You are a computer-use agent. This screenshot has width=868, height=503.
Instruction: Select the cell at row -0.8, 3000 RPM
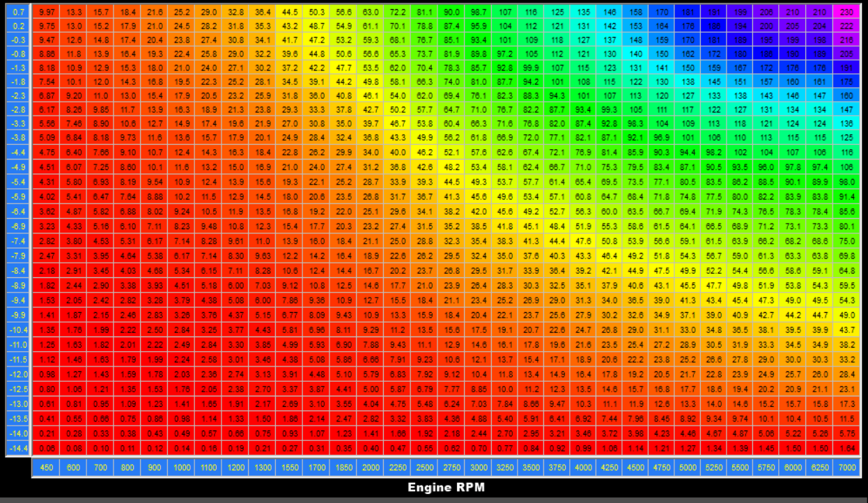[x=479, y=53]
